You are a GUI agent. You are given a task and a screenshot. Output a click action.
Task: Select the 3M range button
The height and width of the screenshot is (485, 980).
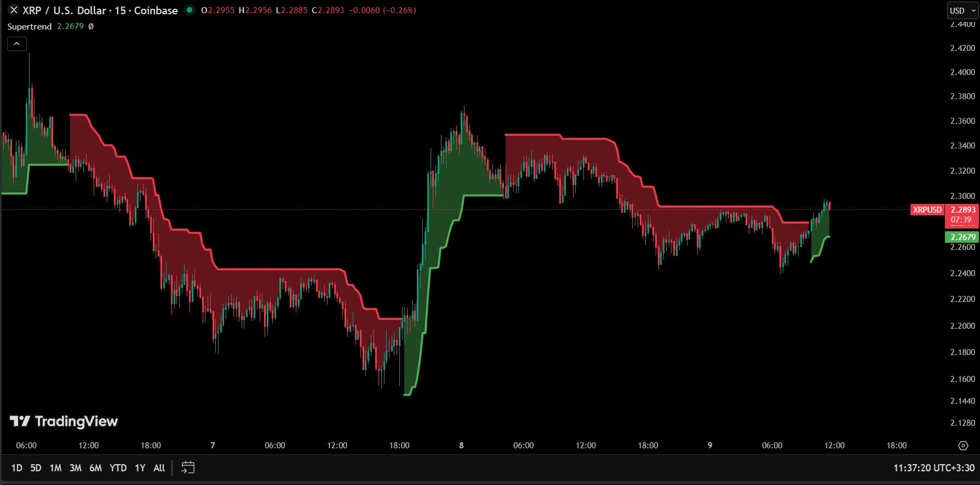(x=76, y=467)
